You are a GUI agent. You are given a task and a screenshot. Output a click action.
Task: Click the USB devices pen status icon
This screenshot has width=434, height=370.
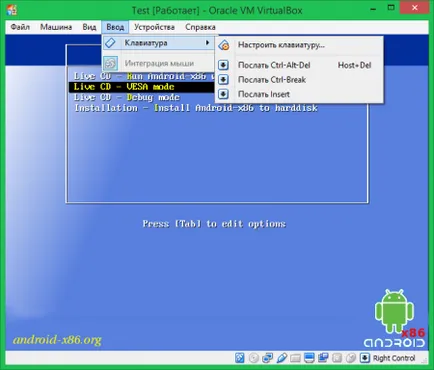(281, 358)
